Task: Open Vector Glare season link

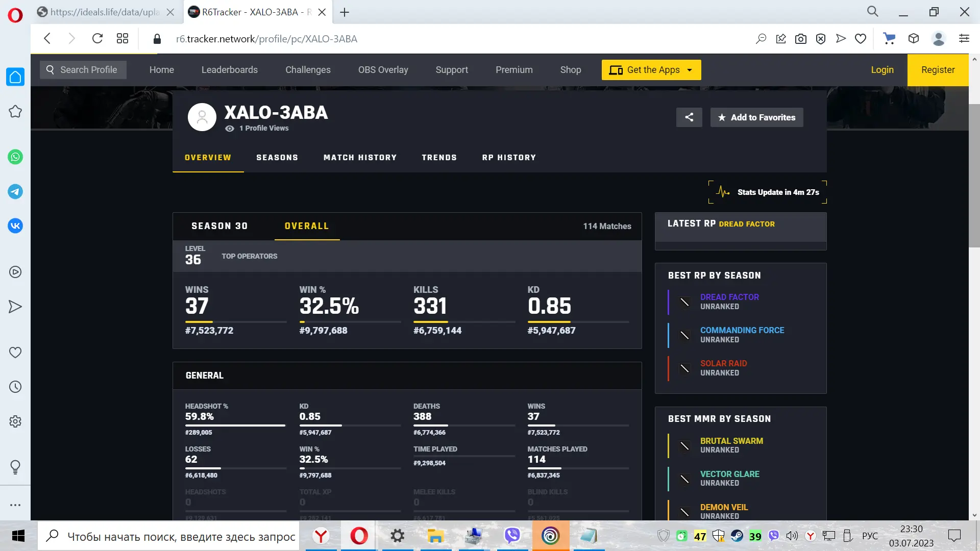Action: pyautogui.click(x=729, y=474)
